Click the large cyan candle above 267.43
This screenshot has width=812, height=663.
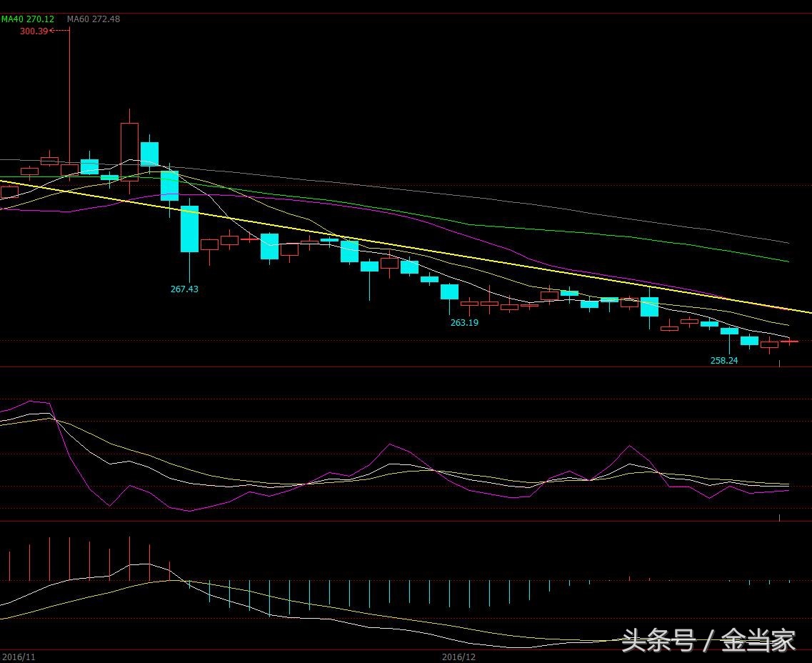pyautogui.click(x=189, y=229)
